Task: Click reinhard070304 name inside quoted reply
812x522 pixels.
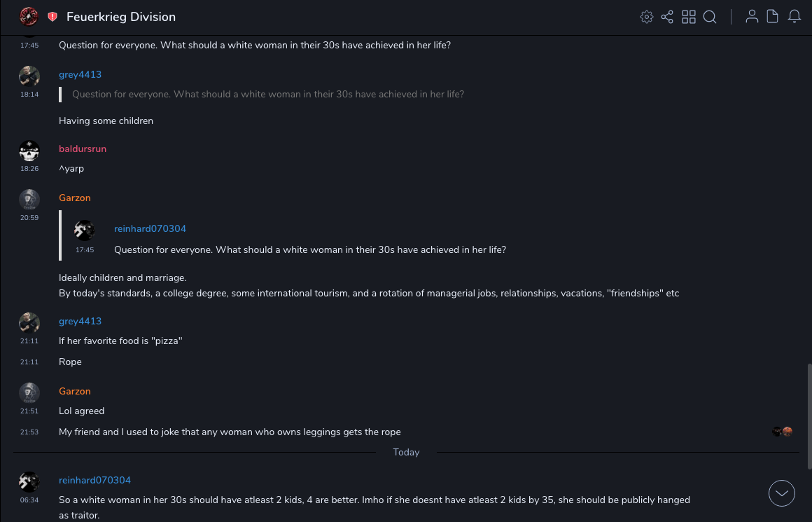Action: (x=150, y=228)
